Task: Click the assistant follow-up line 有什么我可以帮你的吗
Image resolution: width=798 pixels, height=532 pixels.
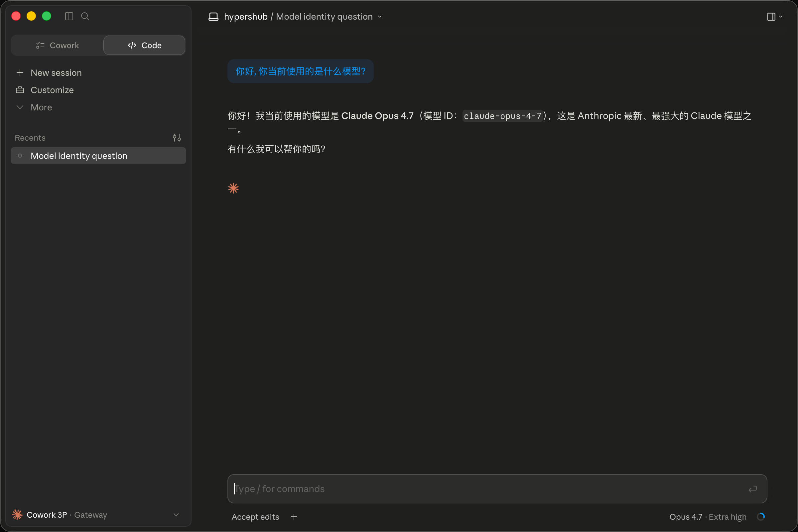Action: (x=277, y=149)
